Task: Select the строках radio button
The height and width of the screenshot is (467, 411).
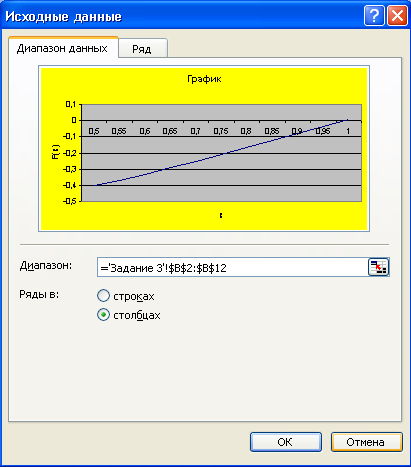Action: (103, 296)
